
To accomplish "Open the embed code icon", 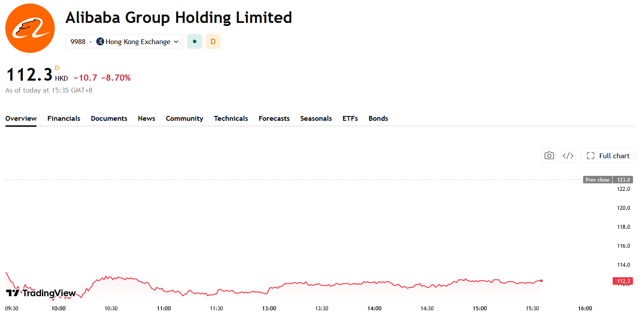I will click(x=568, y=156).
